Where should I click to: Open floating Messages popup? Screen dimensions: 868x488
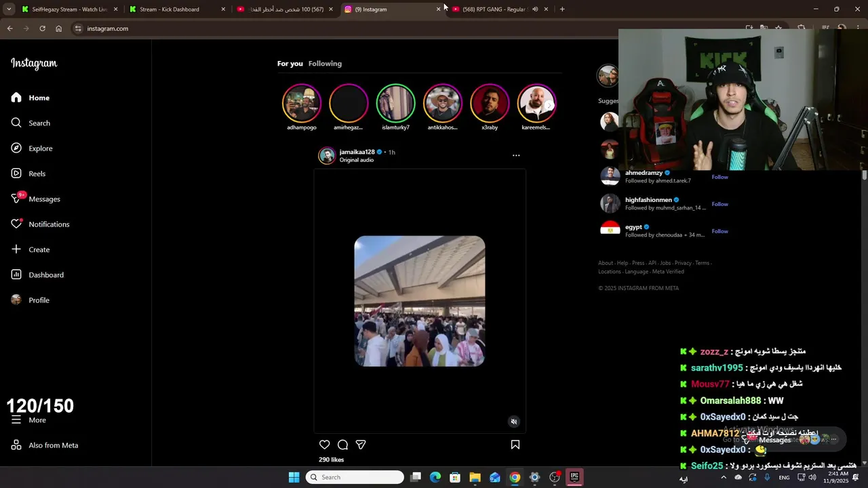coord(791,439)
